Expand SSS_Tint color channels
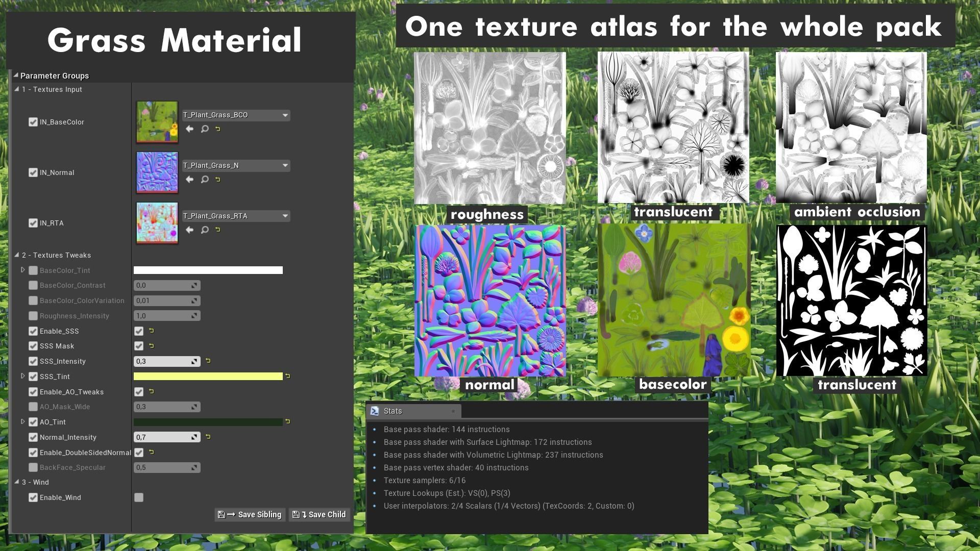This screenshot has width=980, height=551. point(22,376)
